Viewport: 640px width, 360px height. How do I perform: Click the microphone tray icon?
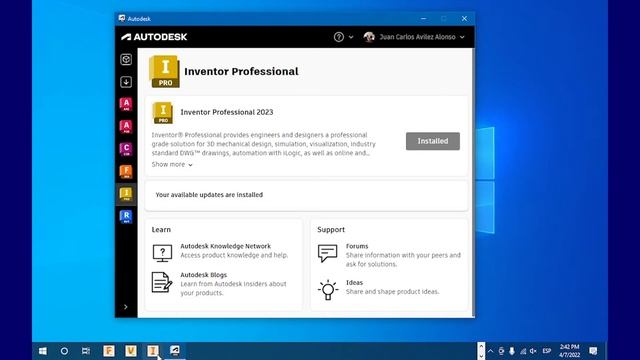click(512, 351)
